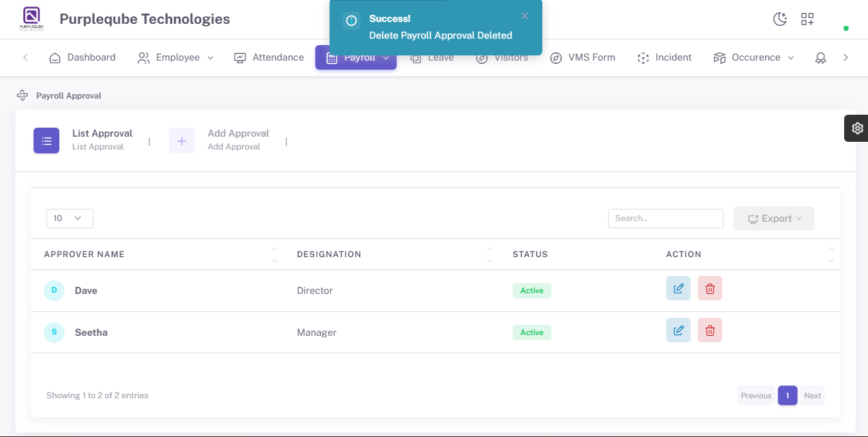The image size is (868, 437).
Task: Click the Payroll Approval breadcrumb text
Action: coord(68,95)
